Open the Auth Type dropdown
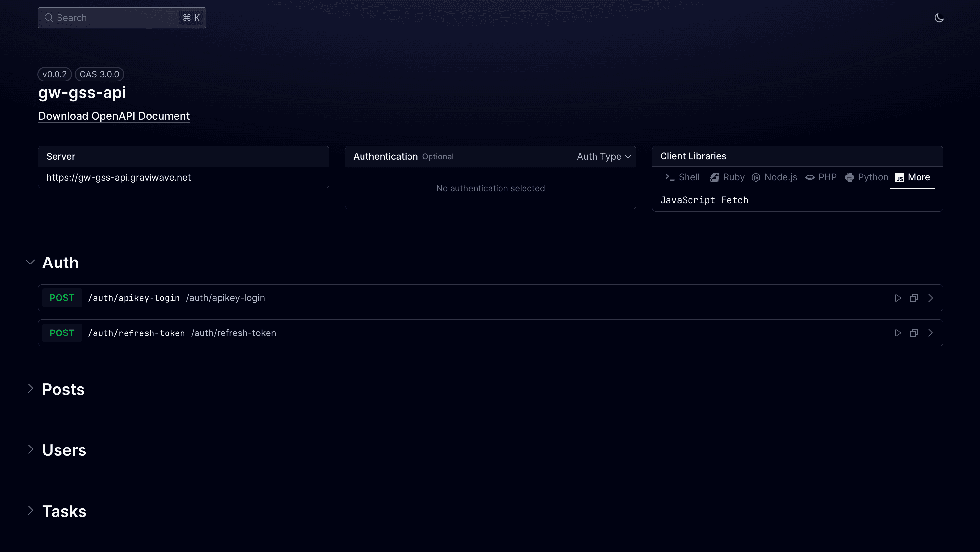The height and width of the screenshot is (552, 980). click(x=604, y=156)
